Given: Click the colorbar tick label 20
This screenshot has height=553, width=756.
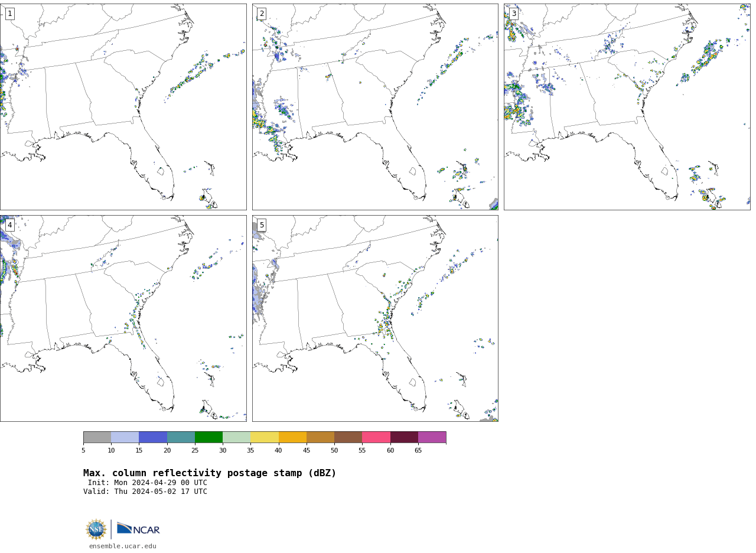Looking at the screenshot, I should (167, 451).
